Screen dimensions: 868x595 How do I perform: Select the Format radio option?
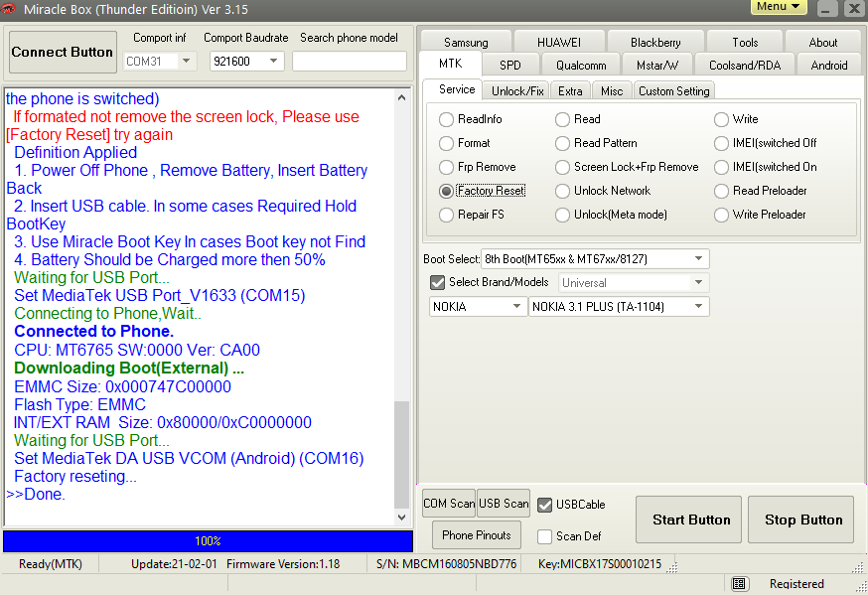(446, 143)
